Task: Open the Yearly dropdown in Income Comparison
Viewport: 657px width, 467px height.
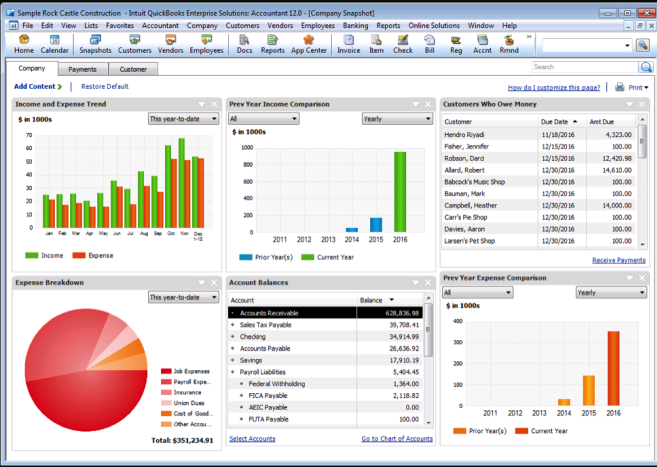Action: pyautogui.click(x=397, y=119)
